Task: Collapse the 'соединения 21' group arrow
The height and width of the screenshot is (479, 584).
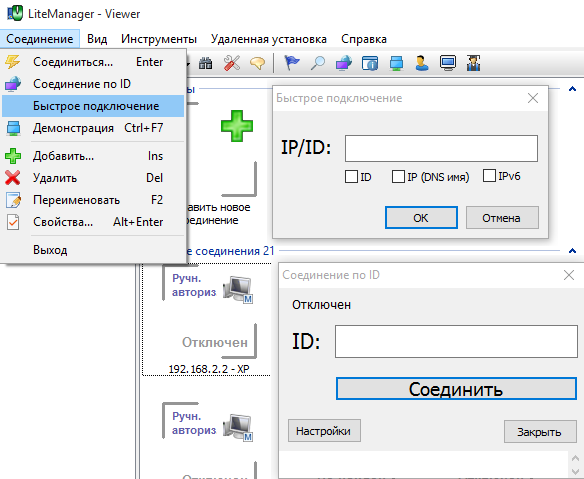Action: pyautogui.click(x=572, y=251)
